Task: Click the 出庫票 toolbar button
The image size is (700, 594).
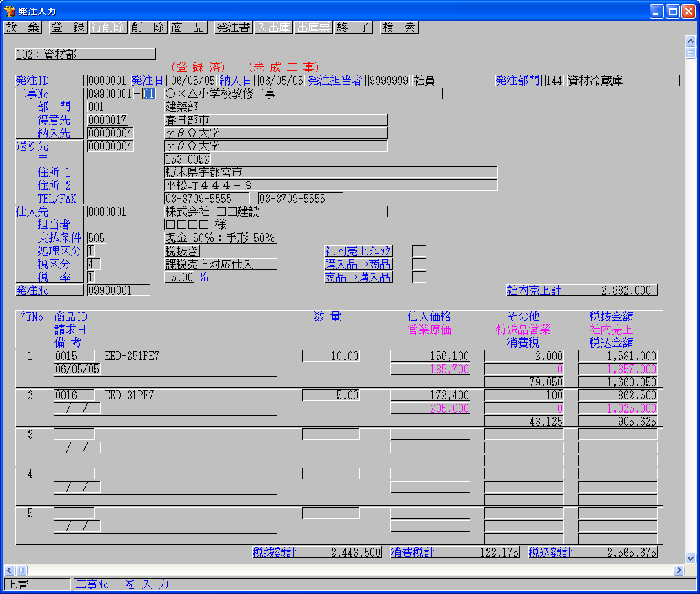Action: (314, 28)
